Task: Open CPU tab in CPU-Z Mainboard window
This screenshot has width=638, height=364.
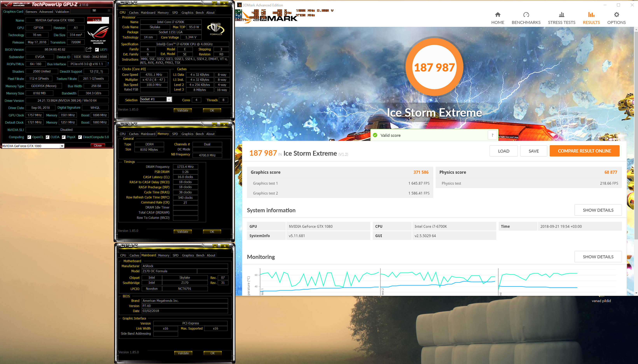Action: tap(123, 256)
